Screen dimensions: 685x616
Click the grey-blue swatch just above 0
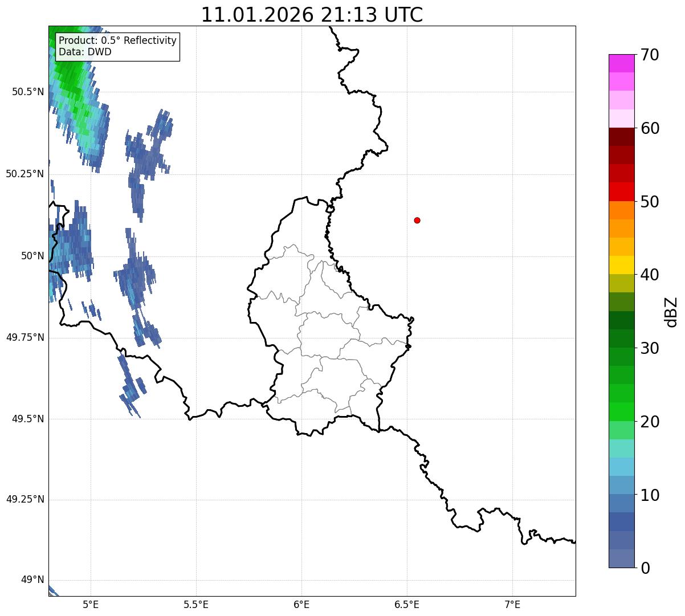[x=621, y=558]
